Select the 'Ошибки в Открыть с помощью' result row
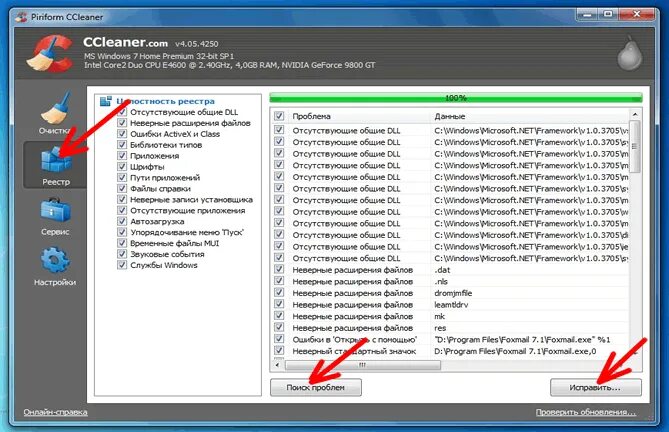This screenshot has height=432, width=669. pyautogui.click(x=450, y=339)
